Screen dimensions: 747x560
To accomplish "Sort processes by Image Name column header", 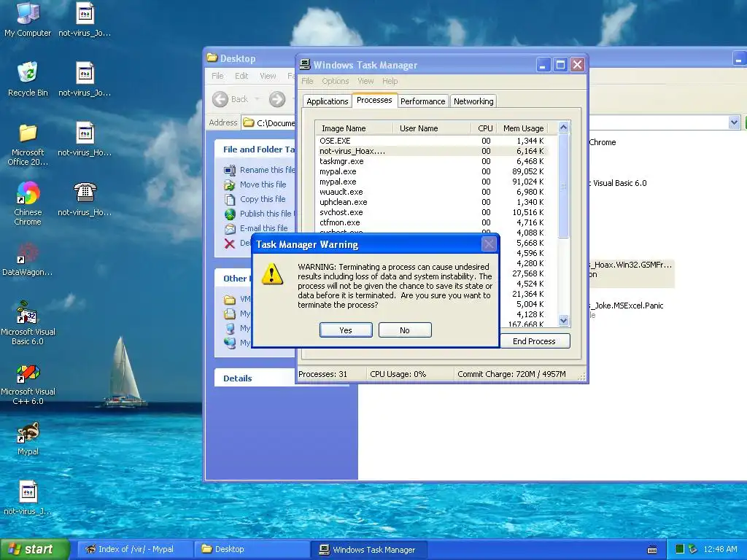I will pos(354,128).
